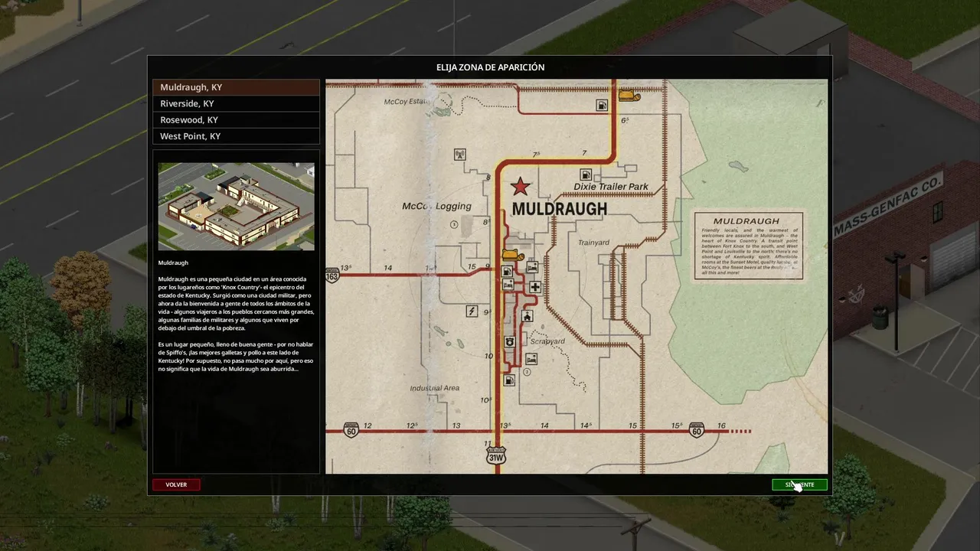Click the Muldraugh description legend box on map
980x551 pixels.
point(749,246)
